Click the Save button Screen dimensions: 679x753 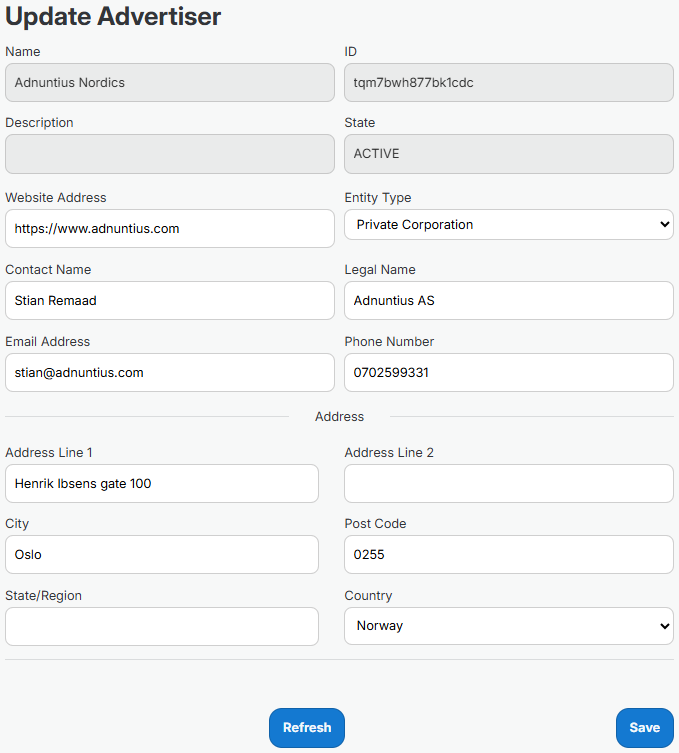click(x=644, y=728)
